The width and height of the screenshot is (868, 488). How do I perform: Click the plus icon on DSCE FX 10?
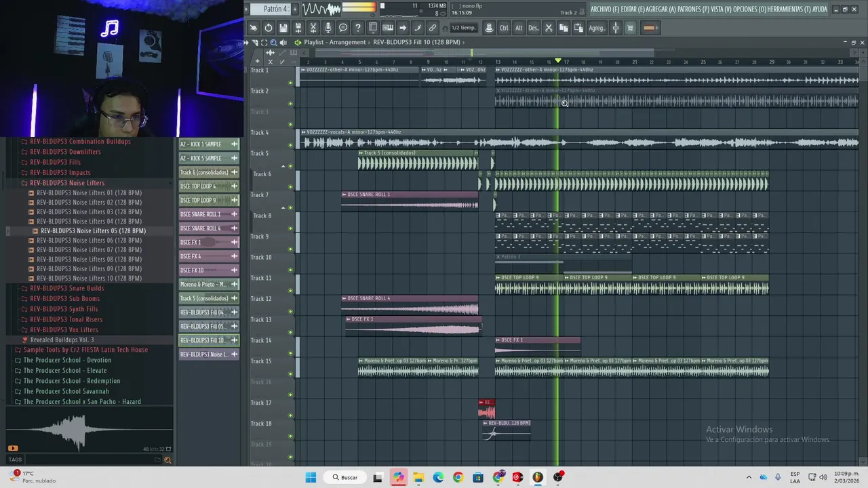(234, 270)
